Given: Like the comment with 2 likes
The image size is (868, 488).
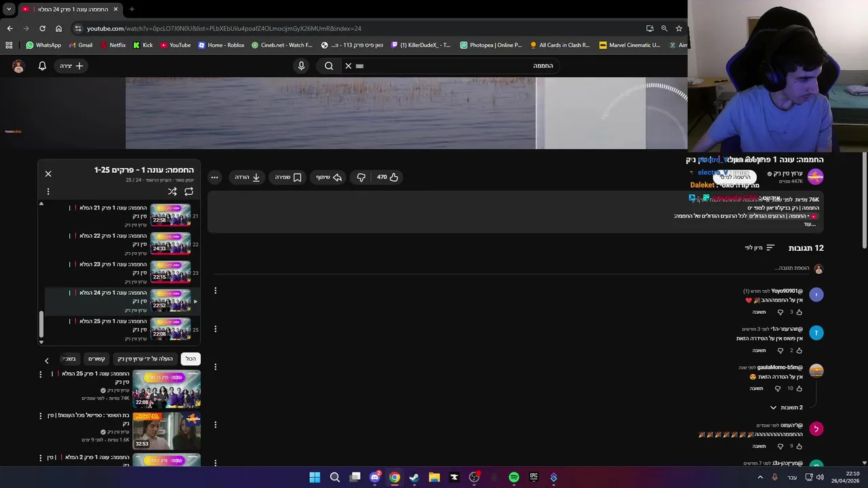Looking at the screenshot, I should (x=799, y=350).
